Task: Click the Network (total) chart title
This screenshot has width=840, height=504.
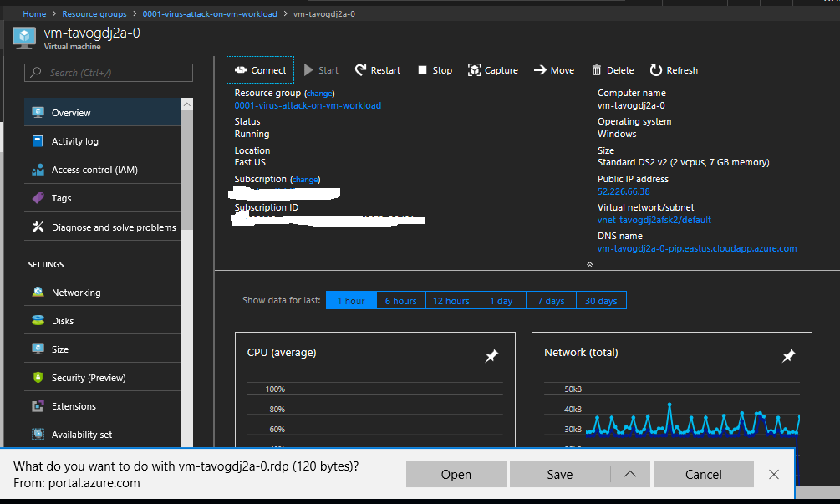Action: [x=581, y=353]
